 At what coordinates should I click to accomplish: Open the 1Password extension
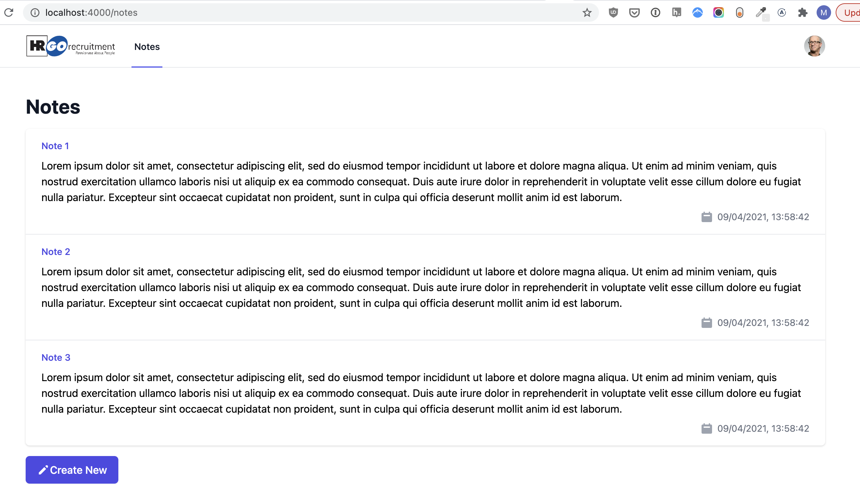coord(655,12)
